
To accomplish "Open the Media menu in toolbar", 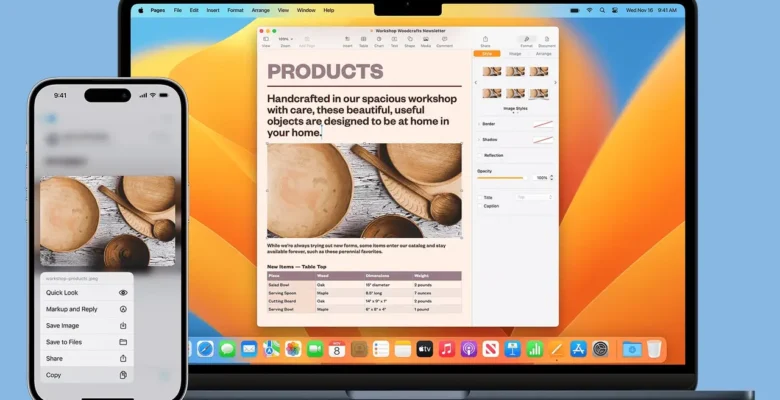I will click(x=426, y=41).
